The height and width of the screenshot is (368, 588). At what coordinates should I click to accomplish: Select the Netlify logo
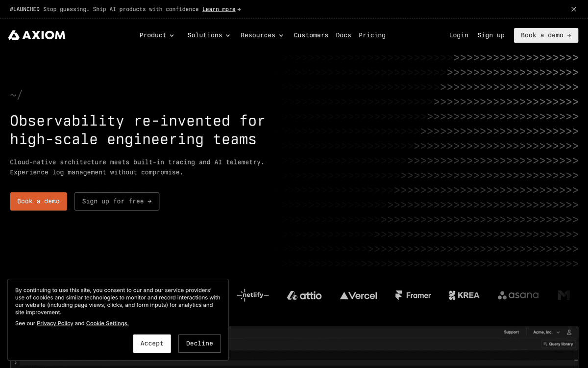click(x=253, y=295)
